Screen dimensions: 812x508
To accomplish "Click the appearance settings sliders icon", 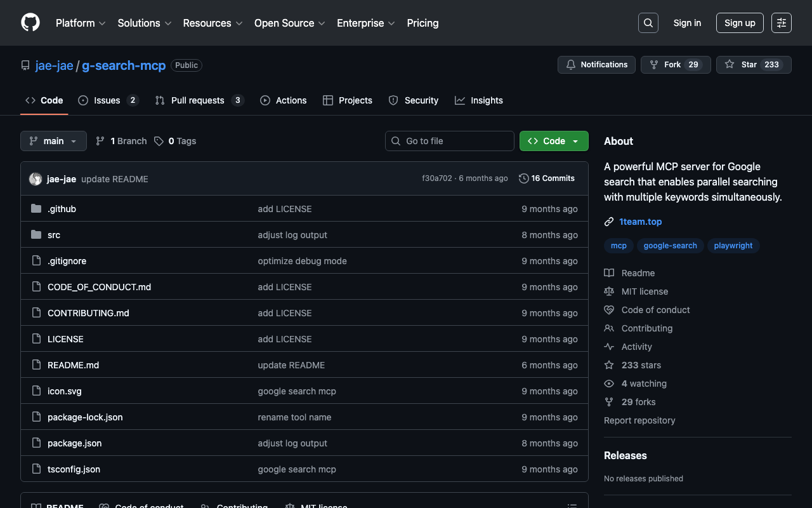I will (781, 23).
